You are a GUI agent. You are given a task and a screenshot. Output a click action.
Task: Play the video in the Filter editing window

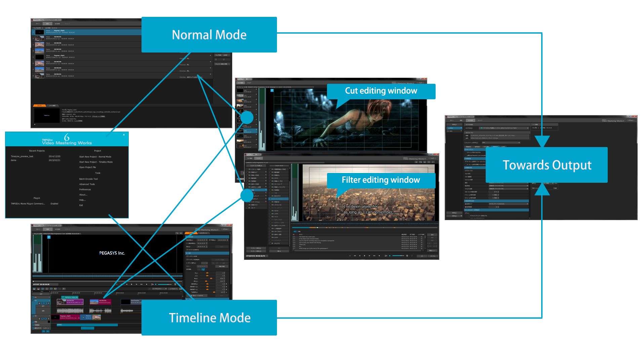(x=364, y=256)
